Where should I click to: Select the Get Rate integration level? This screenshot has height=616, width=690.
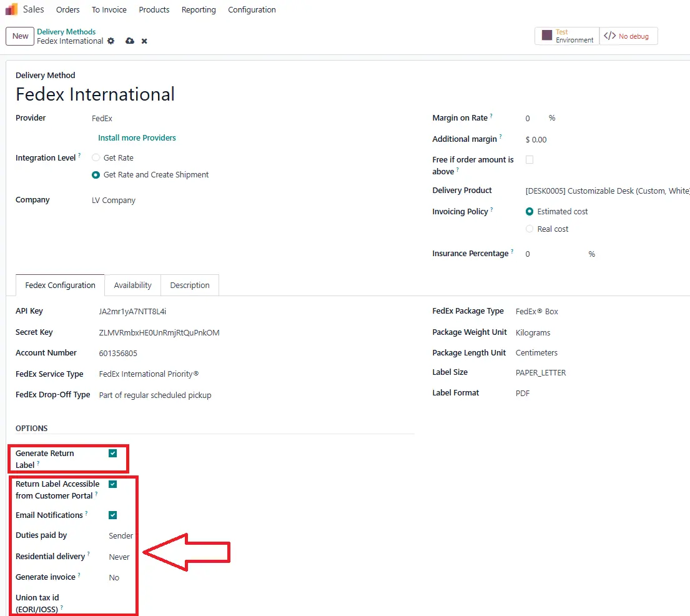pyautogui.click(x=96, y=157)
